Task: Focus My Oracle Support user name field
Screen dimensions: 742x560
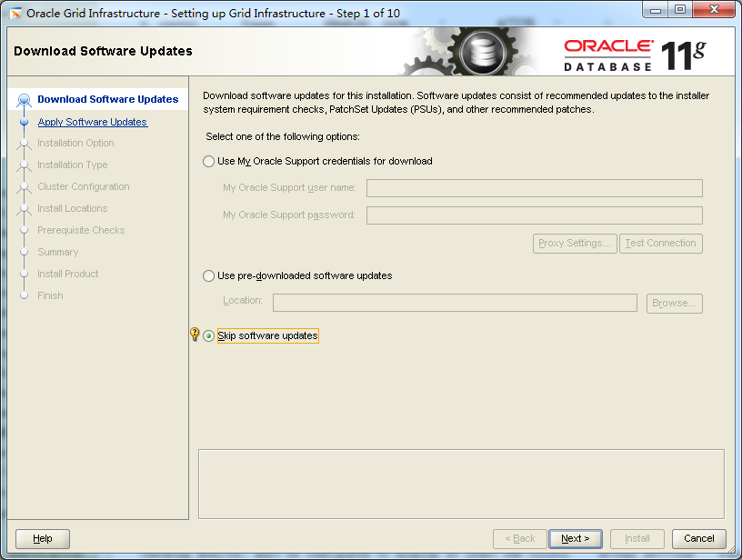Action: [x=535, y=188]
